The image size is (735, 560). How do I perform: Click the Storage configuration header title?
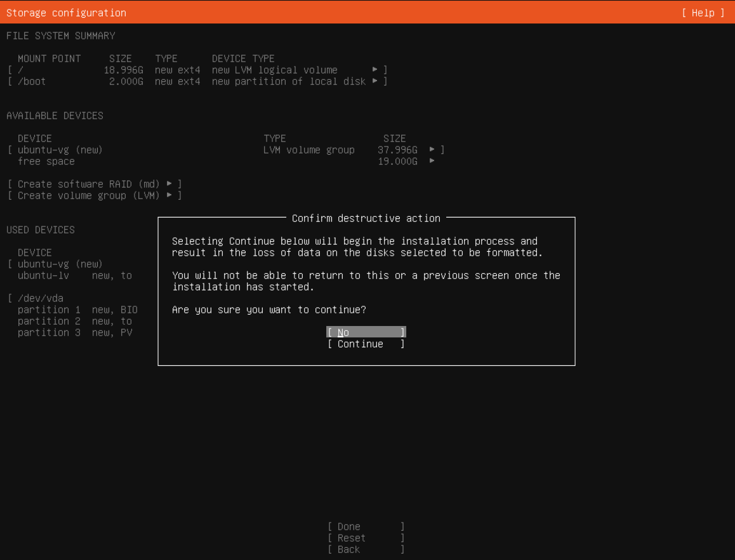(66, 13)
